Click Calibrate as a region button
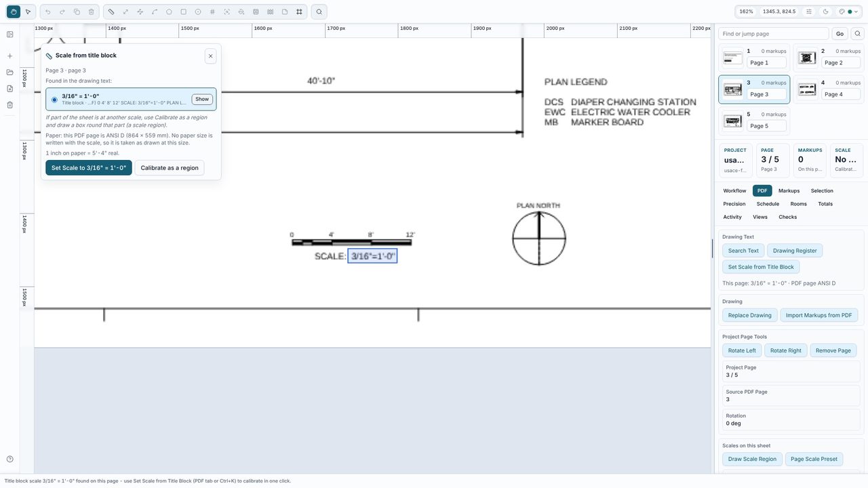 coord(170,168)
